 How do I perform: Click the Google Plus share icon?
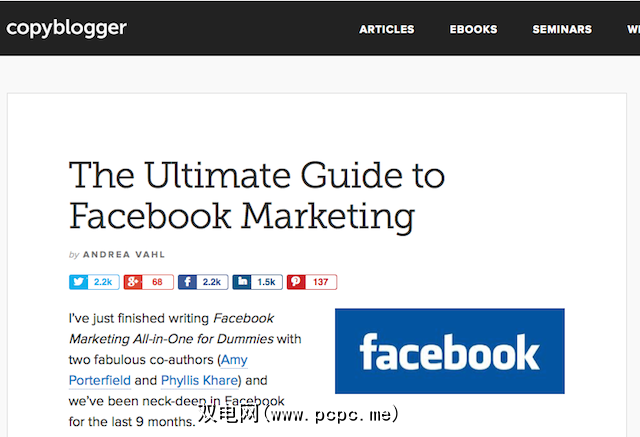[133, 282]
